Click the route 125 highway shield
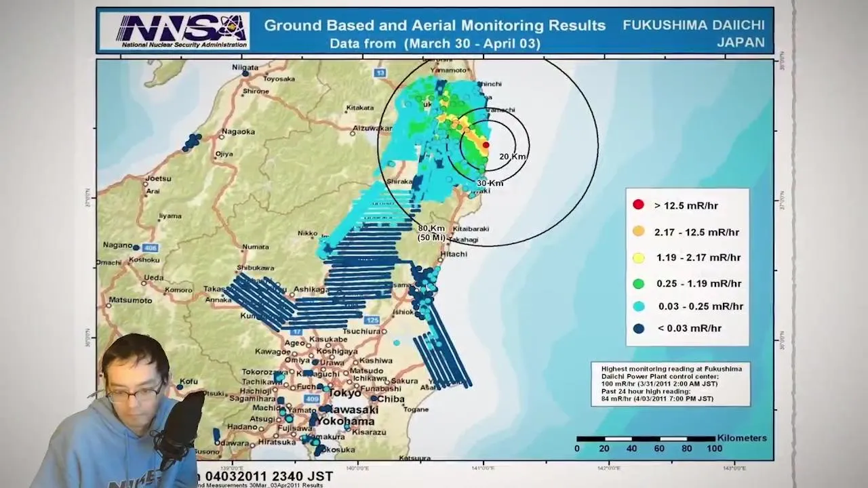868x488 pixels. click(372, 320)
